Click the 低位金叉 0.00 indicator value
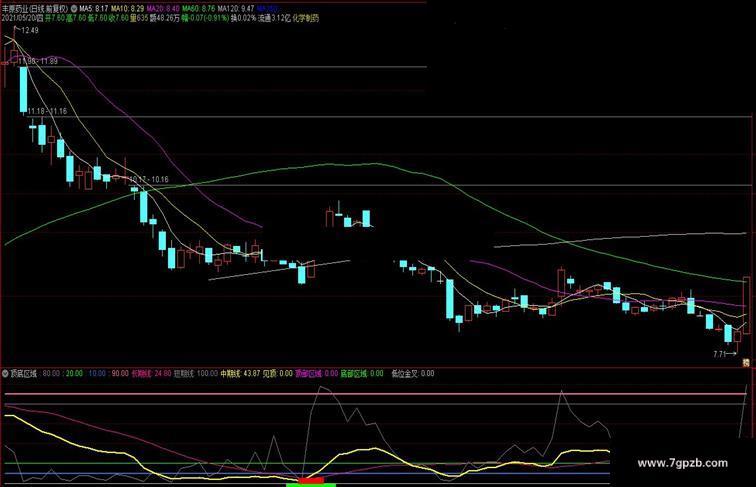Screen dimensions: 756x487 point(413,373)
